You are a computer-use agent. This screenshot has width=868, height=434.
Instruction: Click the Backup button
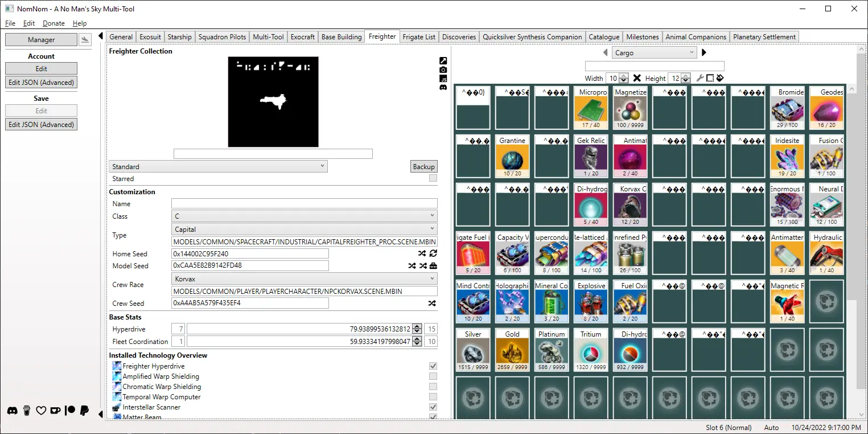pos(423,166)
